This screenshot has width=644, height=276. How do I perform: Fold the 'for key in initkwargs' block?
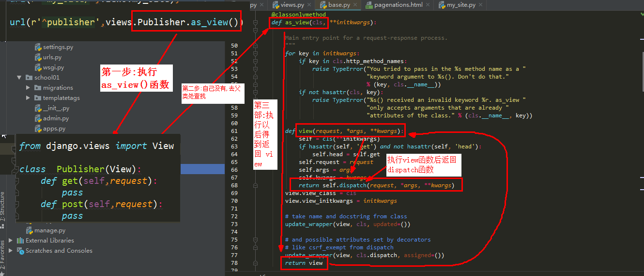pyautogui.click(x=255, y=53)
